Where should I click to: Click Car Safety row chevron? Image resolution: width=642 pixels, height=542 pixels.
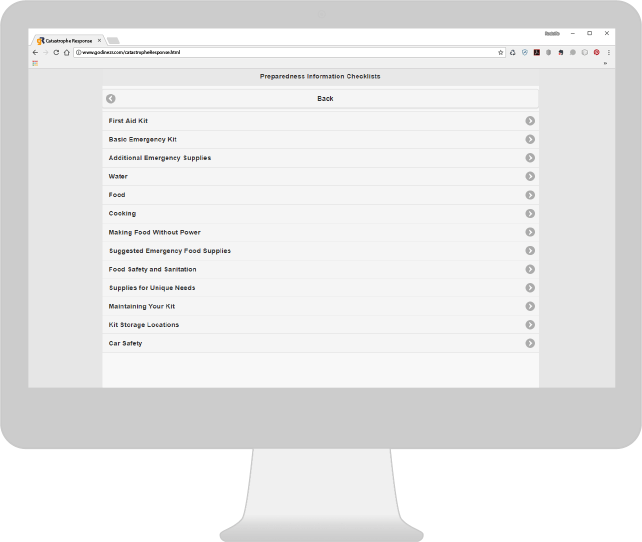pyautogui.click(x=530, y=343)
